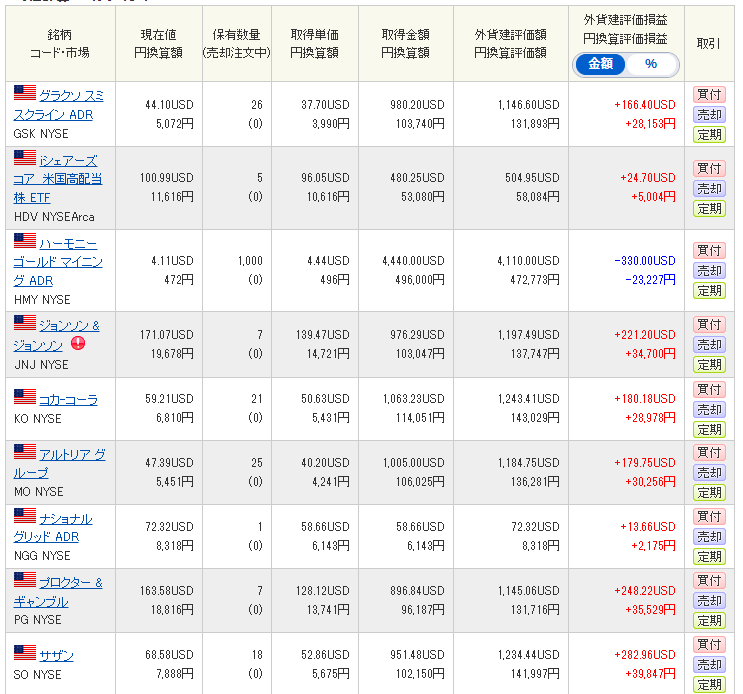Image resolution: width=743 pixels, height=694 pixels.
Task: Click 定期 button for KO
Action: pyautogui.click(x=709, y=430)
